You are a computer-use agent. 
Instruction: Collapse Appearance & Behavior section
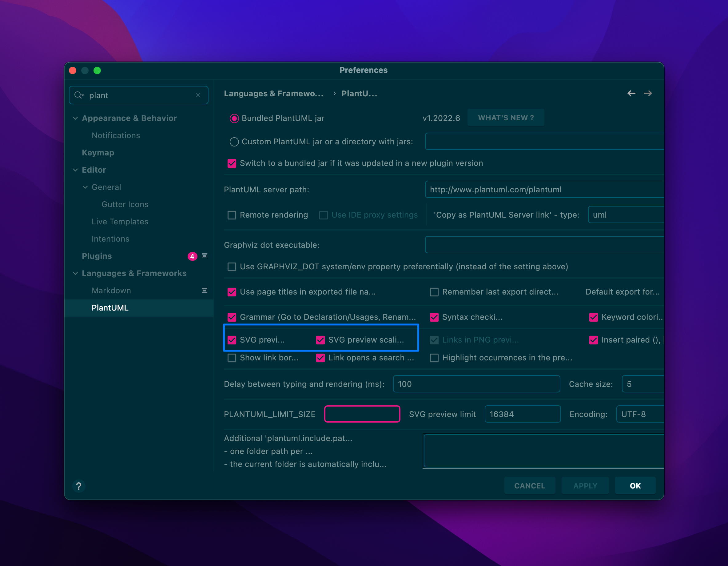click(75, 118)
